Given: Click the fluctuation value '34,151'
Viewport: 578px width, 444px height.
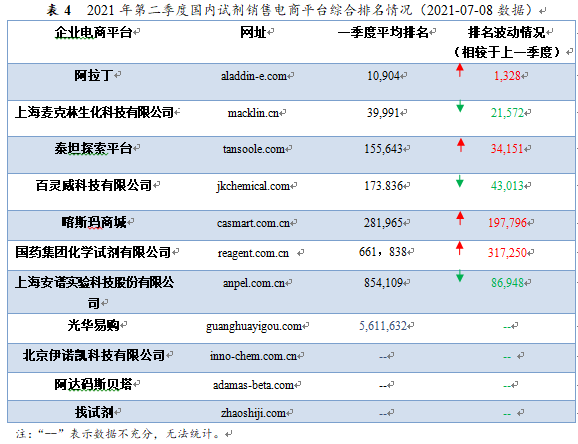Looking at the screenshot, I should pos(507,149).
